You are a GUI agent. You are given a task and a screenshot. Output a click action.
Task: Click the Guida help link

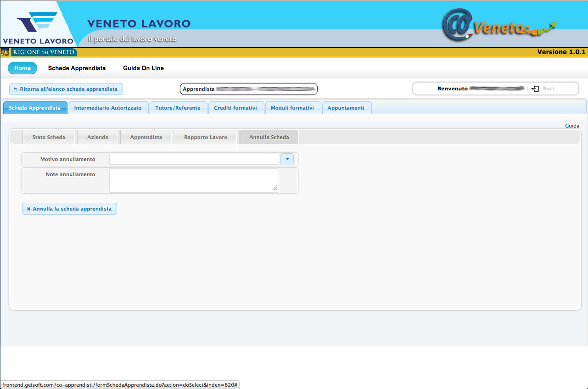tap(572, 126)
